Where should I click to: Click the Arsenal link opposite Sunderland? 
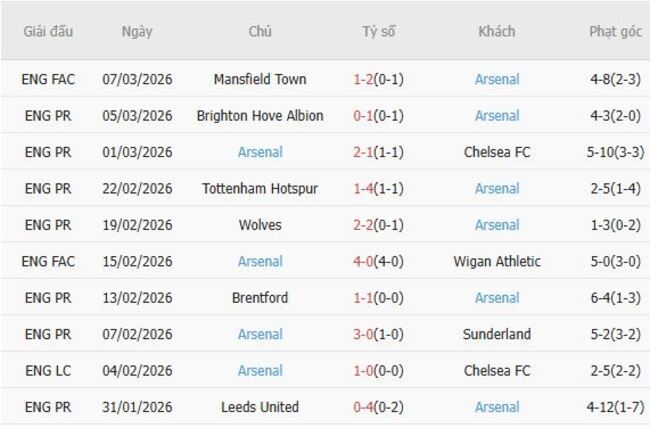click(260, 335)
